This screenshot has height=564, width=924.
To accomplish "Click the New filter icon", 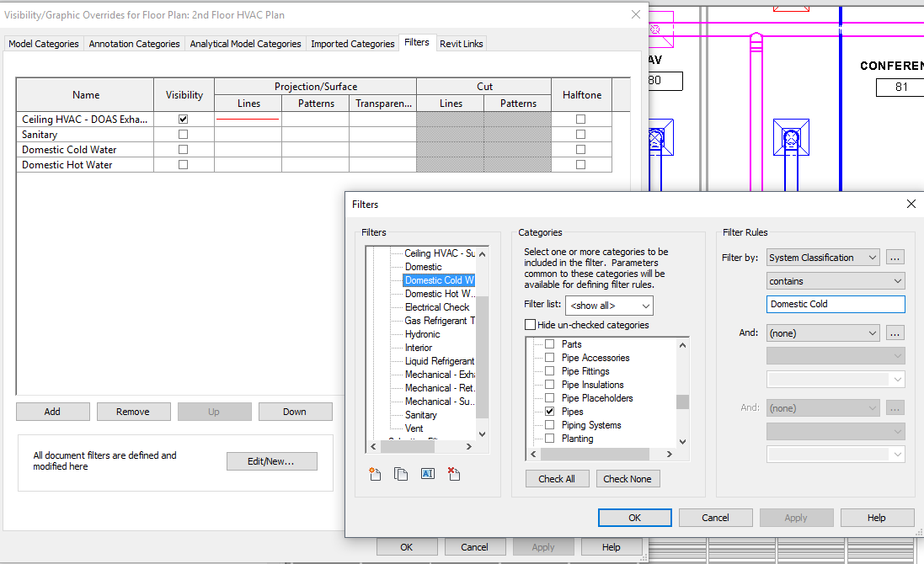I will (375, 474).
